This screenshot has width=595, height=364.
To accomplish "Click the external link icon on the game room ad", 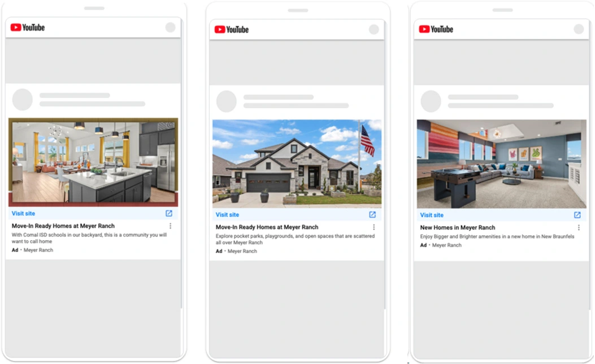I will pos(577,215).
